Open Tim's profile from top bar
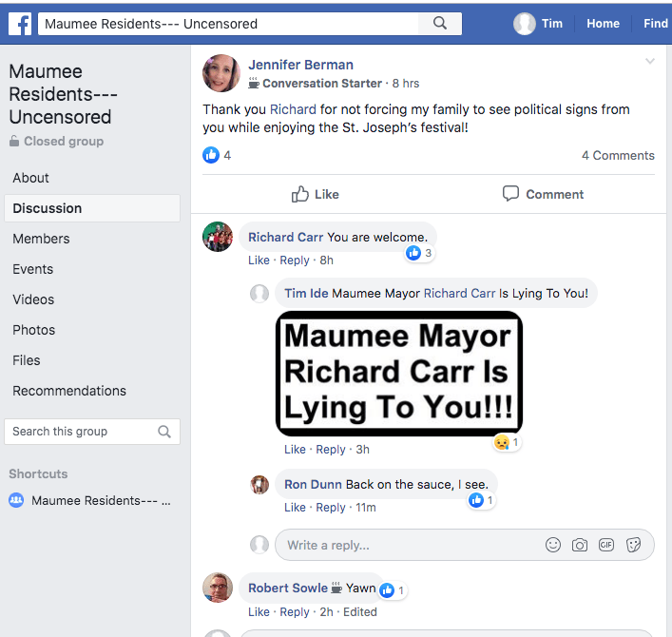The height and width of the screenshot is (637, 672). [x=539, y=24]
